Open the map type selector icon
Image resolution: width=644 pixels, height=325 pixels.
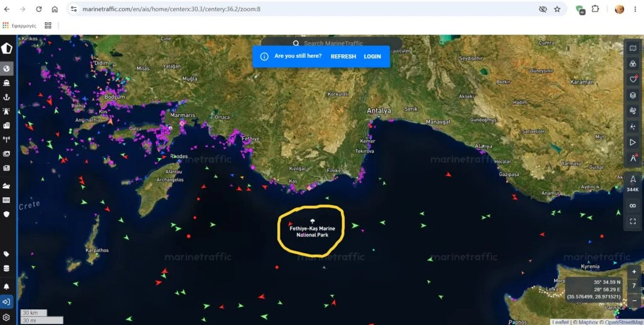pyautogui.click(x=633, y=48)
